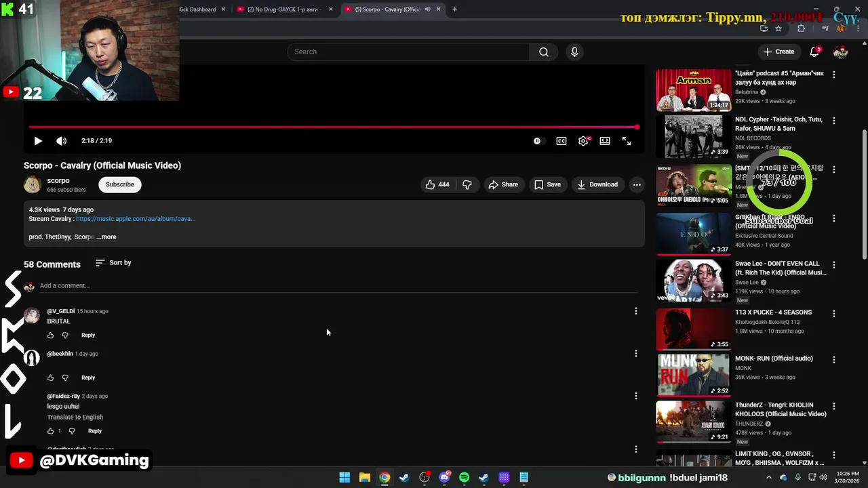Like the @beekhln comment

[x=50, y=378]
